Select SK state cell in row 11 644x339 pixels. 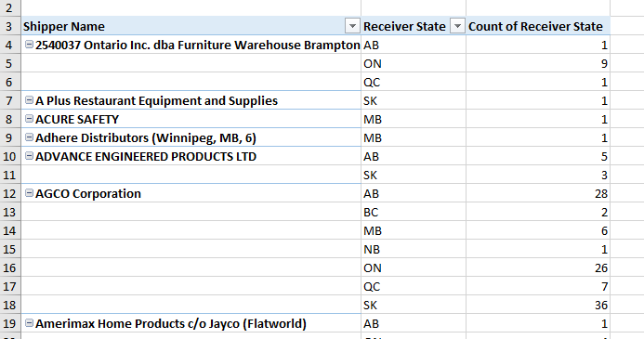(414, 175)
